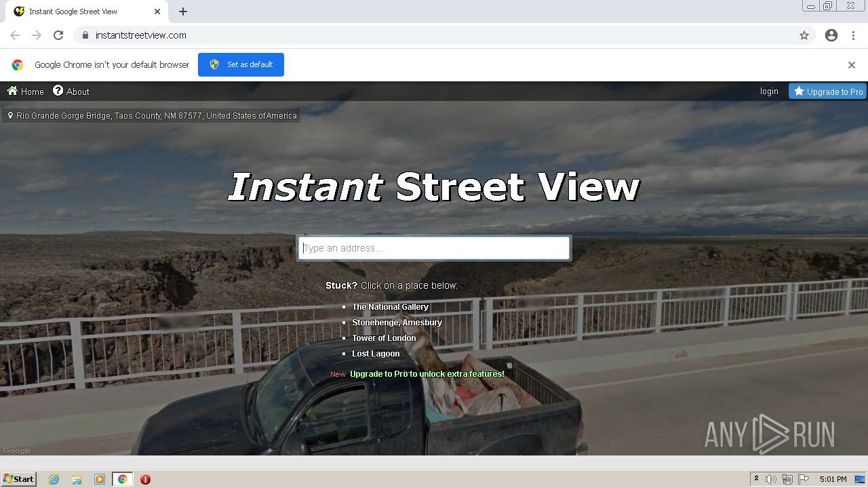Click the Instant Street View title
868x488 pixels.
tap(434, 186)
